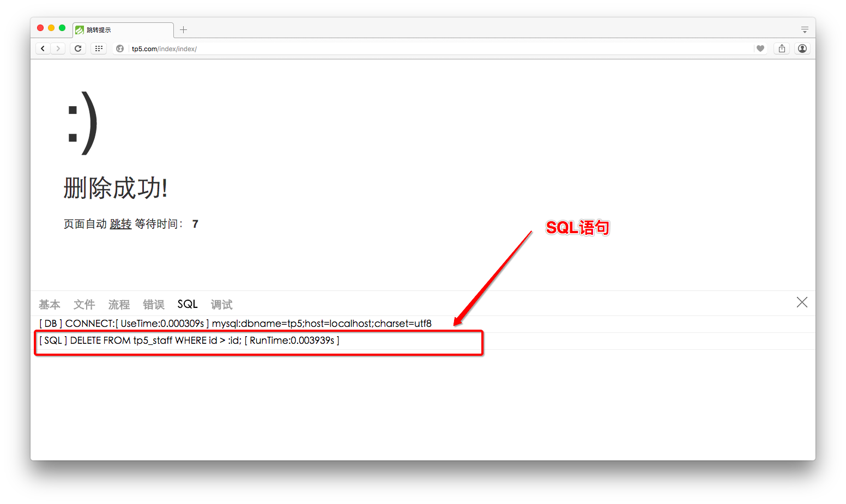Image resolution: width=846 pixels, height=504 pixels.
Task: Reload the page with the refresh icon
Action: [78, 48]
